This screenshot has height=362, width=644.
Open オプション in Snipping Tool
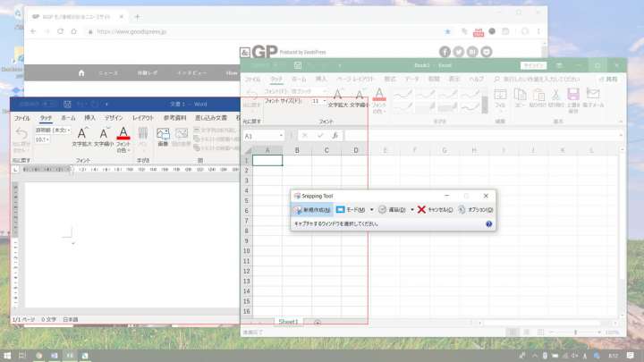tap(475, 210)
